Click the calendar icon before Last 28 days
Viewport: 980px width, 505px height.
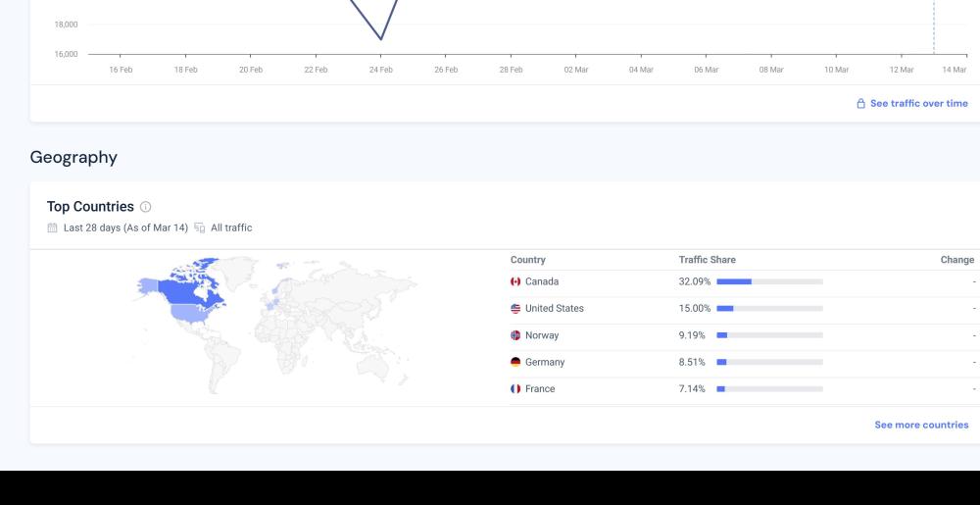tap(53, 227)
